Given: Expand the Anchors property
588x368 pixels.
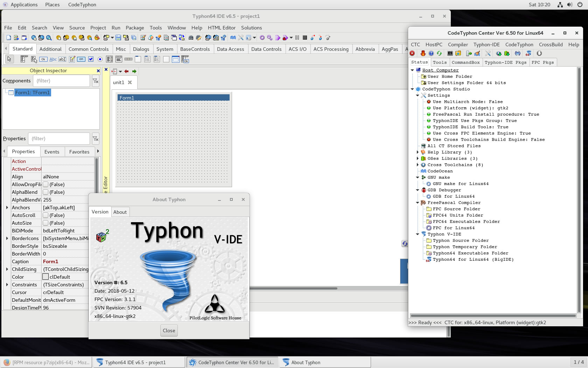Looking at the screenshot, I should [7, 207].
